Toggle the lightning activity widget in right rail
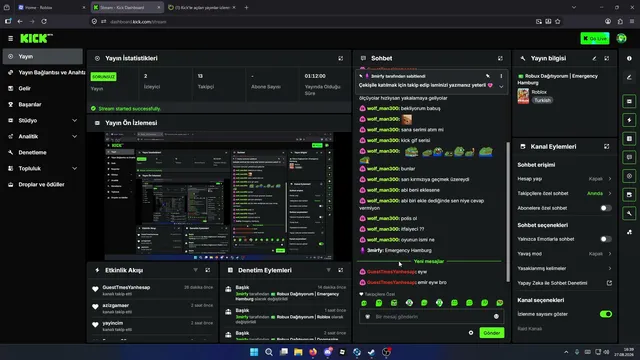 tap(629, 120)
